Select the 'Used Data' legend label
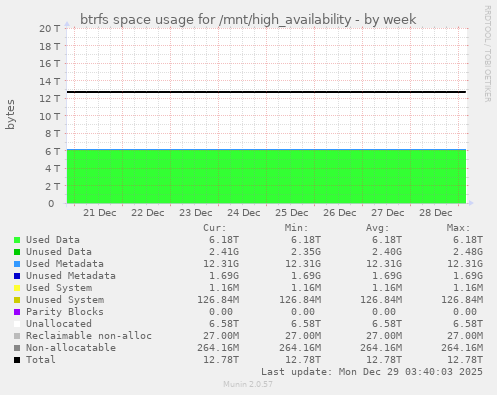 53,240
